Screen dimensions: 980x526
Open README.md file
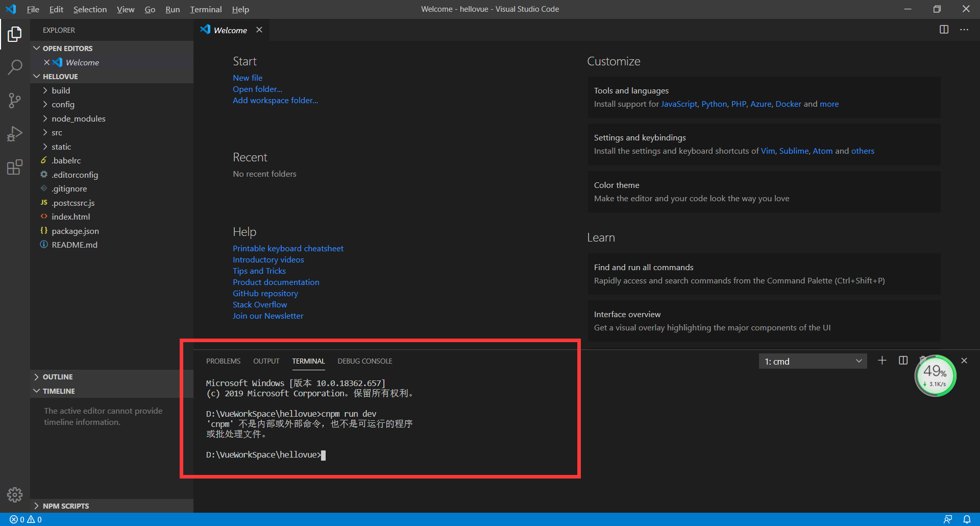(112, 245)
